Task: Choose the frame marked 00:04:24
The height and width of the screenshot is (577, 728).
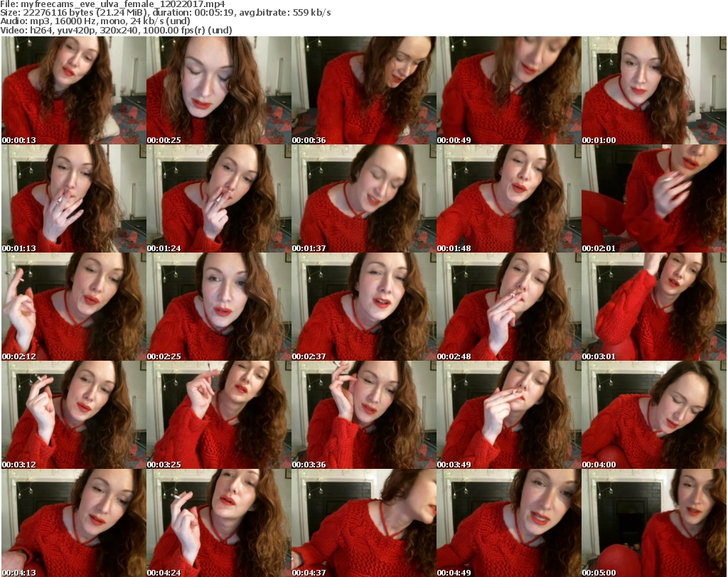Action: 219,523
